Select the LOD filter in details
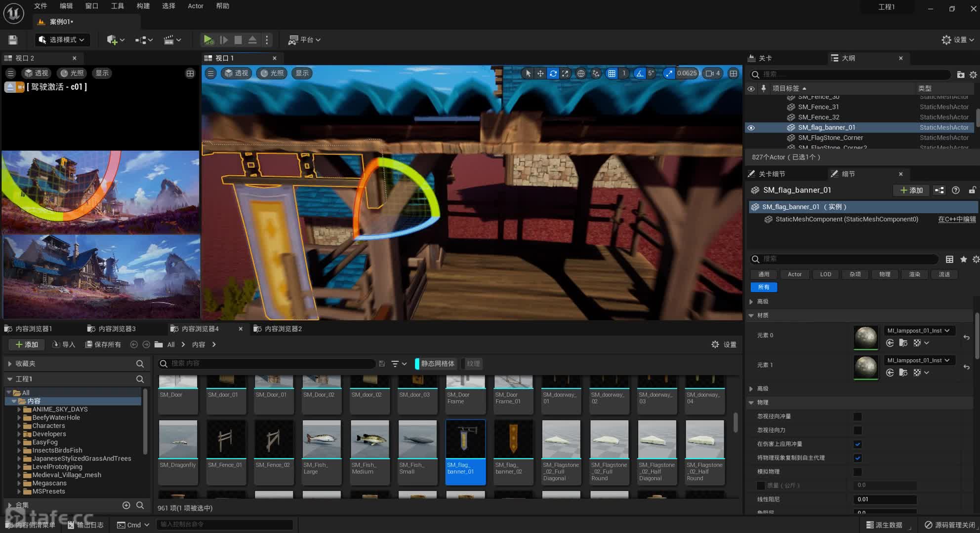The height and width of the screenshot is (533, 980). 825,274
